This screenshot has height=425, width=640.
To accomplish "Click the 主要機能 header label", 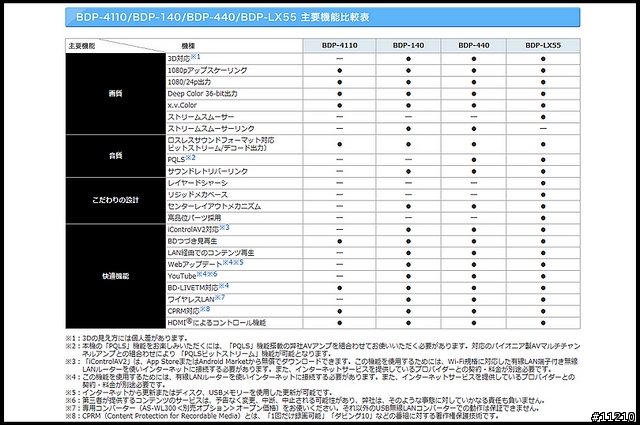I will (x=82, y=46).
